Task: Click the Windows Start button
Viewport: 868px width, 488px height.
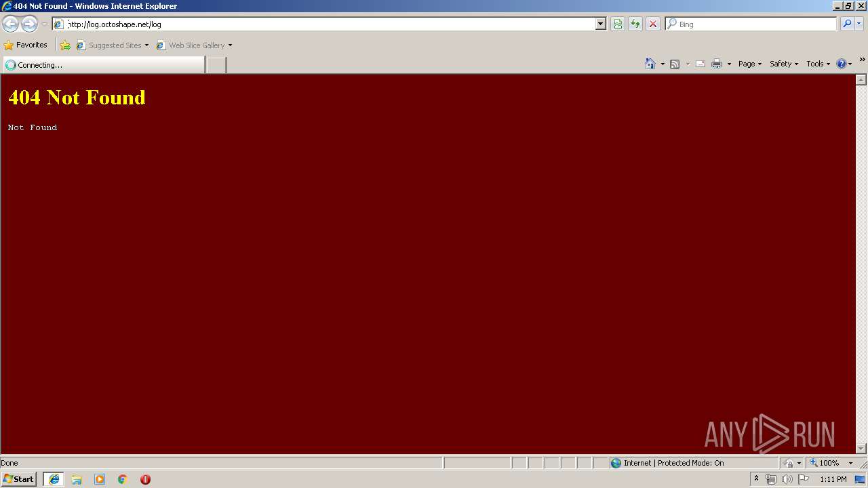Action: [19, 479]
